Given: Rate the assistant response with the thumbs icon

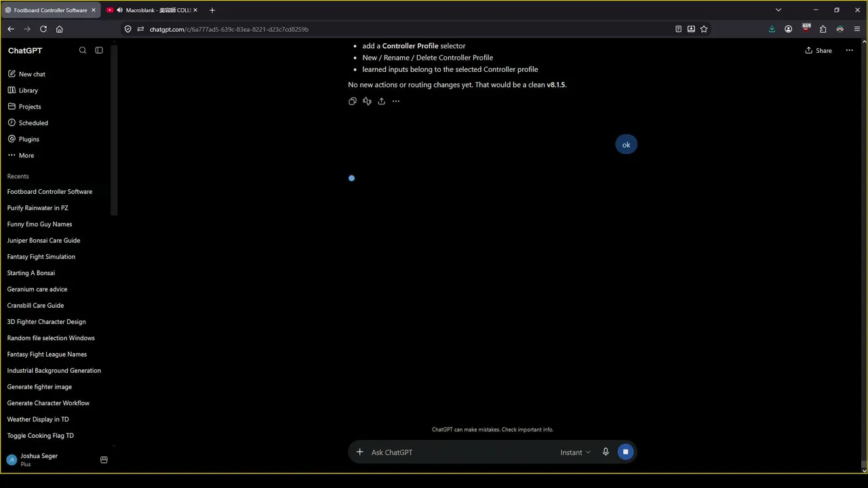Looking at the screenshot, I should 367,101.
